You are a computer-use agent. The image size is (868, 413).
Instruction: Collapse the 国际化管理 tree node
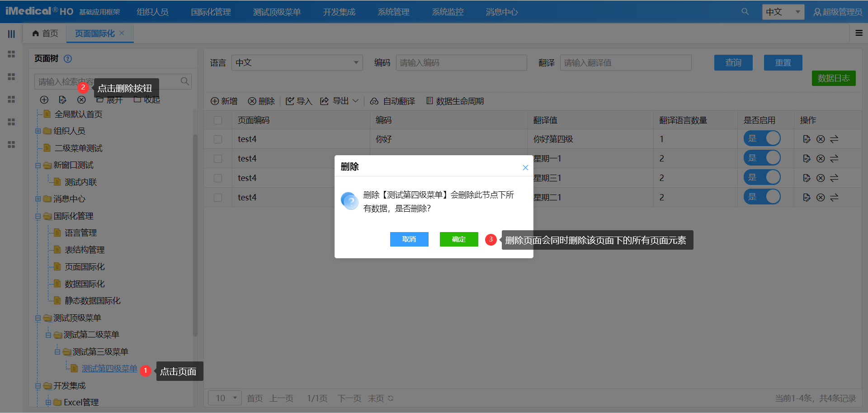[x=38, y=216]
